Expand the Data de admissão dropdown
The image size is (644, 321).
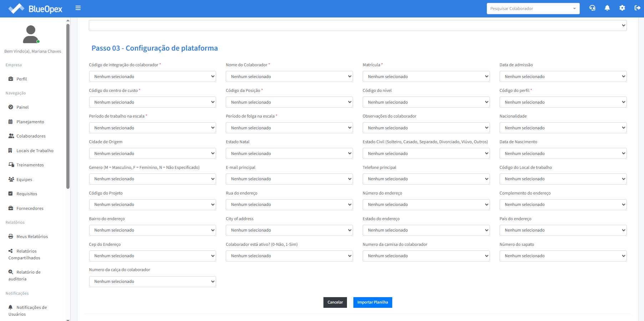coord(563,77)
